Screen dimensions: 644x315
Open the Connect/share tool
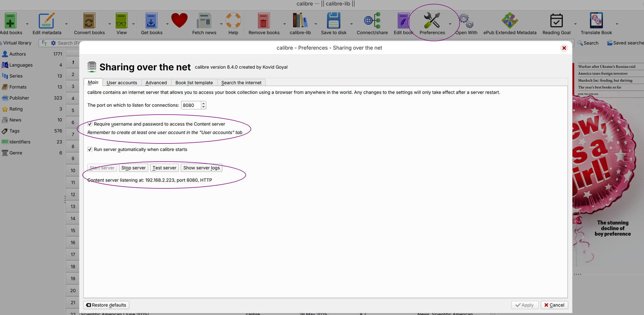pos(372,21)
